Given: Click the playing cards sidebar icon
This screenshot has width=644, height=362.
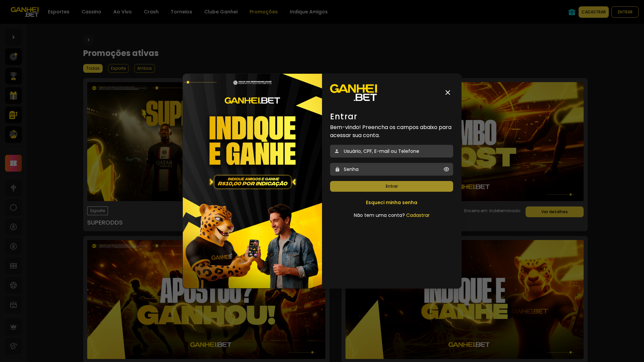Looking at the screenshot, I should click(x=13, y=346).
